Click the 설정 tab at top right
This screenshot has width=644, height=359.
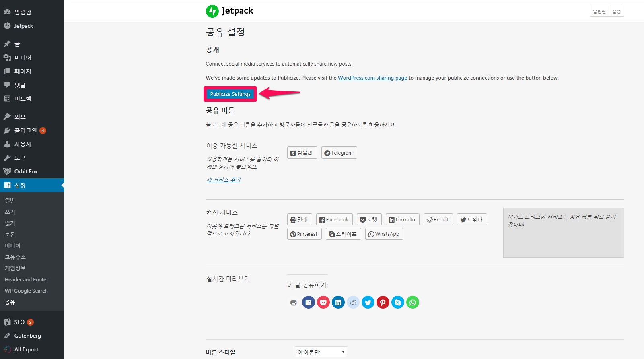[616, 12]
